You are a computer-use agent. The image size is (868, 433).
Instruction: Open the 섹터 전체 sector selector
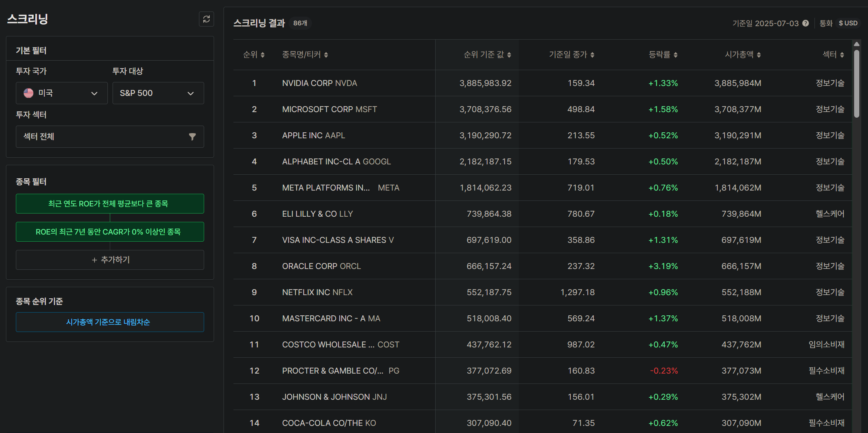(110, 137)
